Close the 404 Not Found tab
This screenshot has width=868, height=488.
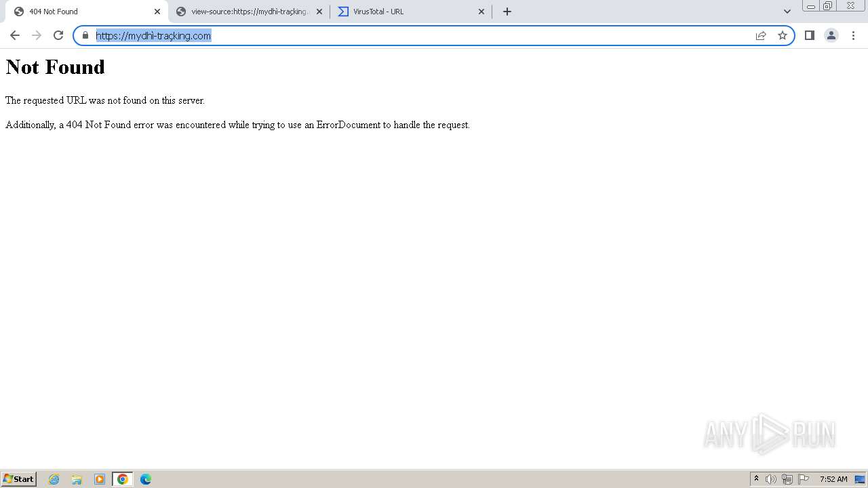[x=157, y=12]
